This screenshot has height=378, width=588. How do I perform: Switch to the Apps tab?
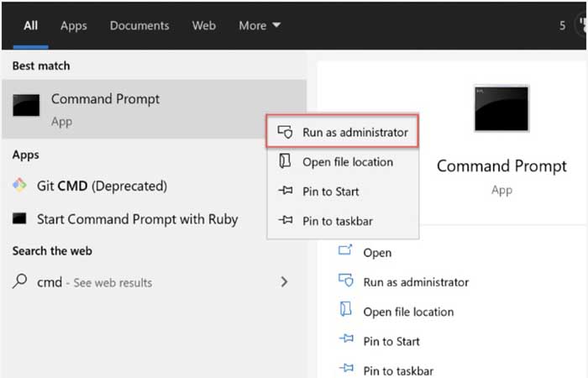(74, 25)
